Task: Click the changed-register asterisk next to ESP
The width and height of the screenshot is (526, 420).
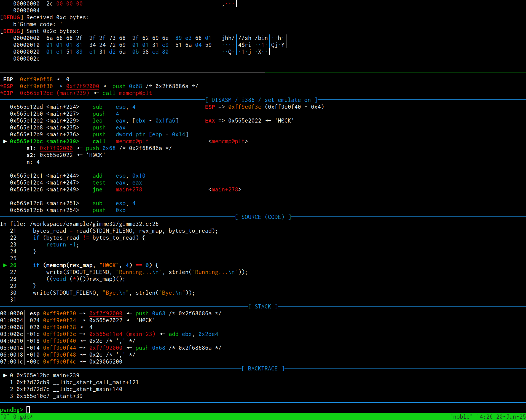Action: click(x=2, y=86)
